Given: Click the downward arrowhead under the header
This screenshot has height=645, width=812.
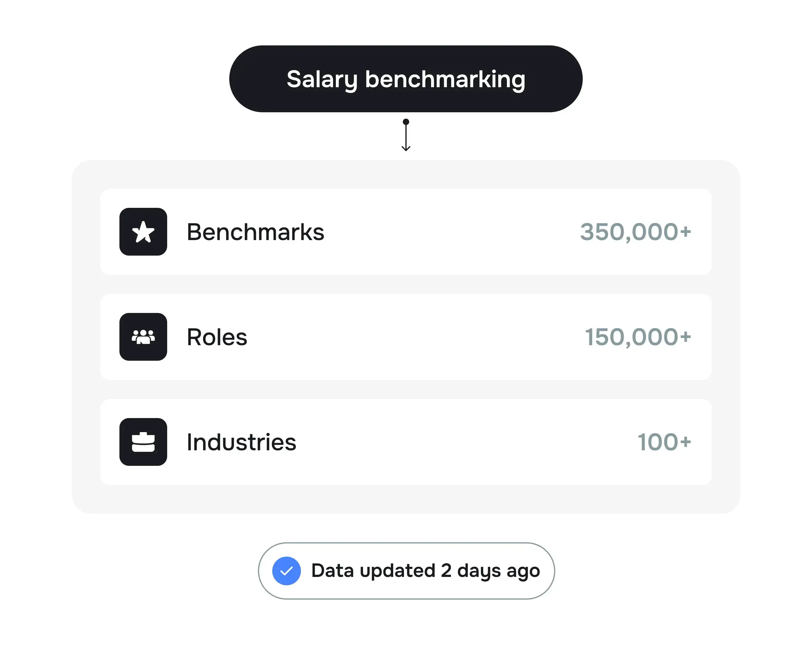Looking at the screenshot, I should click(x=406, y=148).
